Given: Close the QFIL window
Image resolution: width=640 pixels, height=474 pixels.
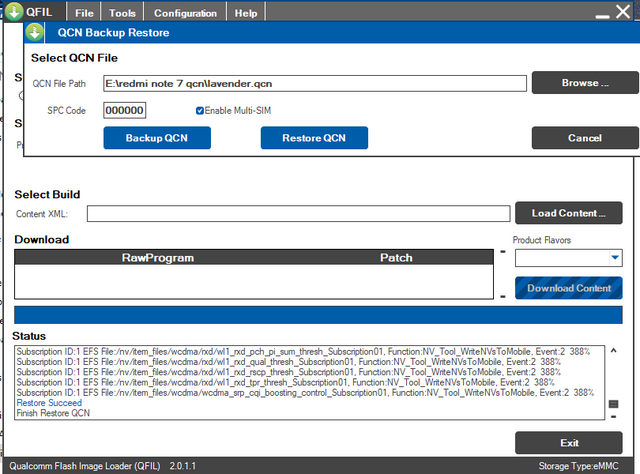Looking at the screenshot, I should [623, 11].
